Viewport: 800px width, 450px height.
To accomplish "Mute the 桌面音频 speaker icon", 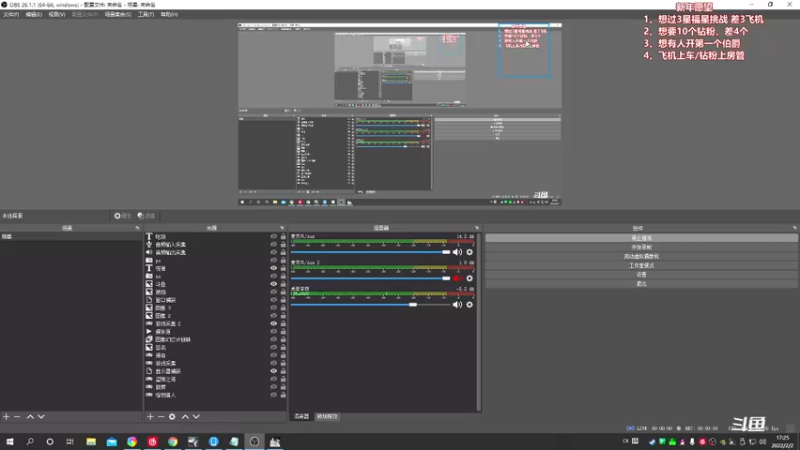I will tap(458, 305).
